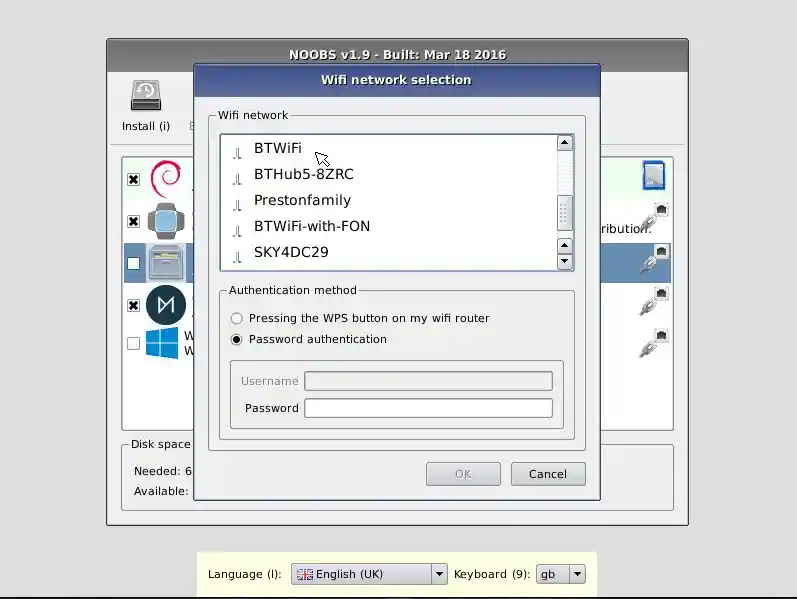This screenshot has width=797, height=599.
Task: Click signal icon beside BTHub5-8ZRC
Action: [237, 179]
